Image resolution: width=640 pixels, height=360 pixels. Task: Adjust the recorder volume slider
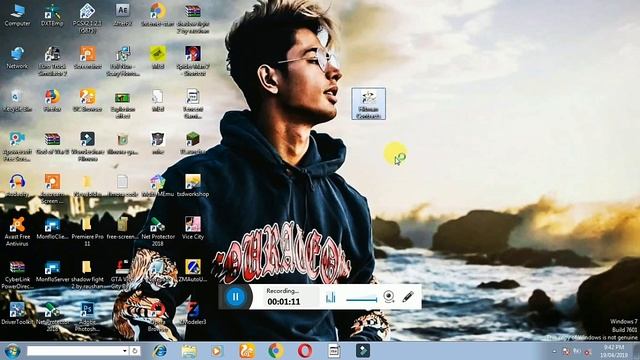(362, 300)
